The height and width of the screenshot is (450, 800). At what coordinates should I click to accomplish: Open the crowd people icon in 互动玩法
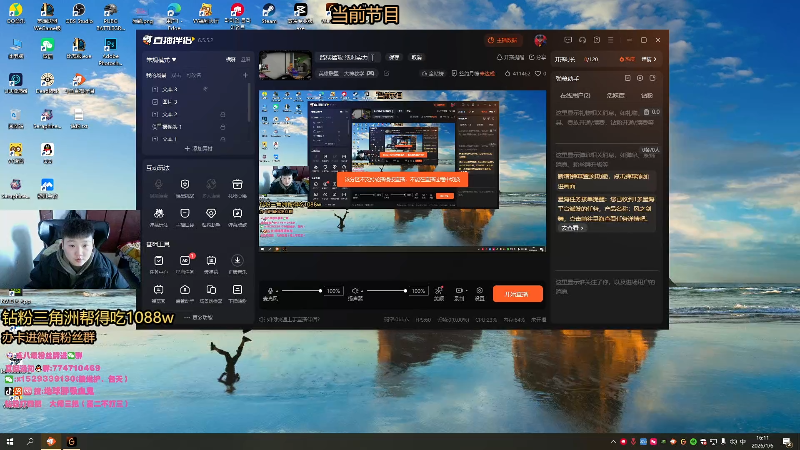click(159, 213)
